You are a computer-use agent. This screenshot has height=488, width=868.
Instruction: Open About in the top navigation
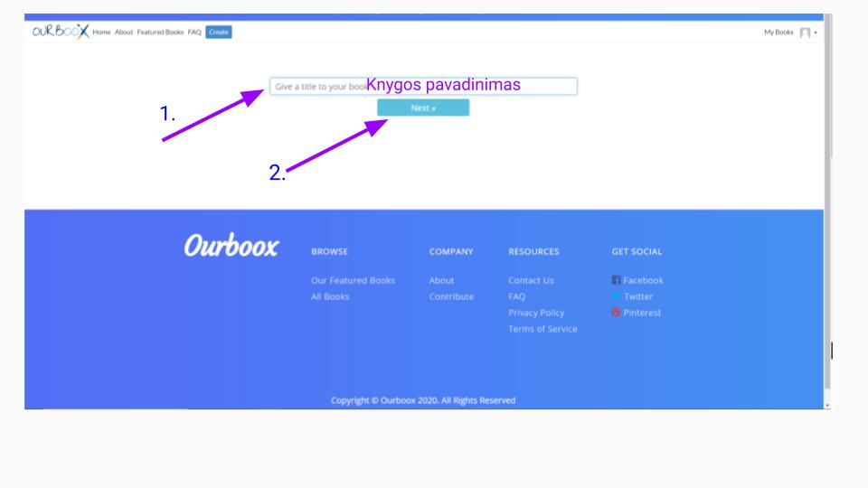click(x=124, y=33)
